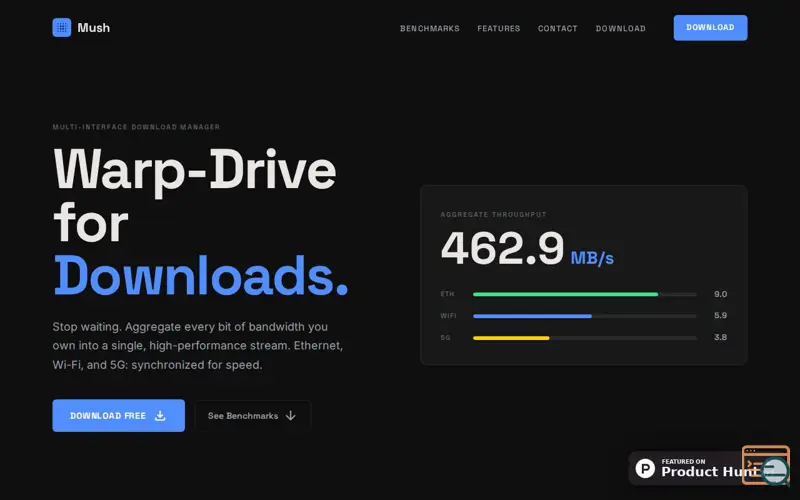Click the download tray icon in Download Free
Image resolution: width=800 pixels, height=500 pixels.
(x=160, y=415)
